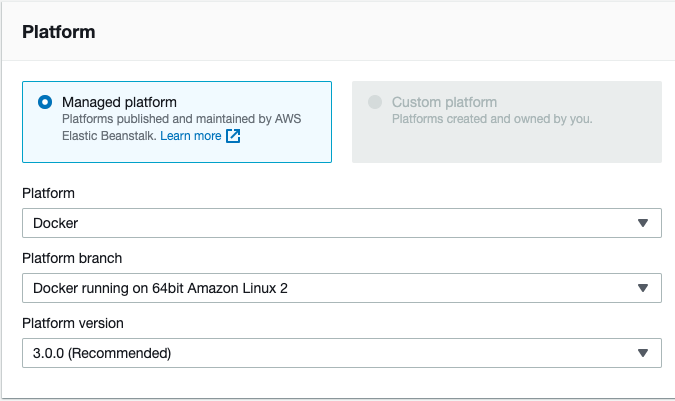Click the Docker text in Platform field
675x401 pixels.
[x=56, y=223]
